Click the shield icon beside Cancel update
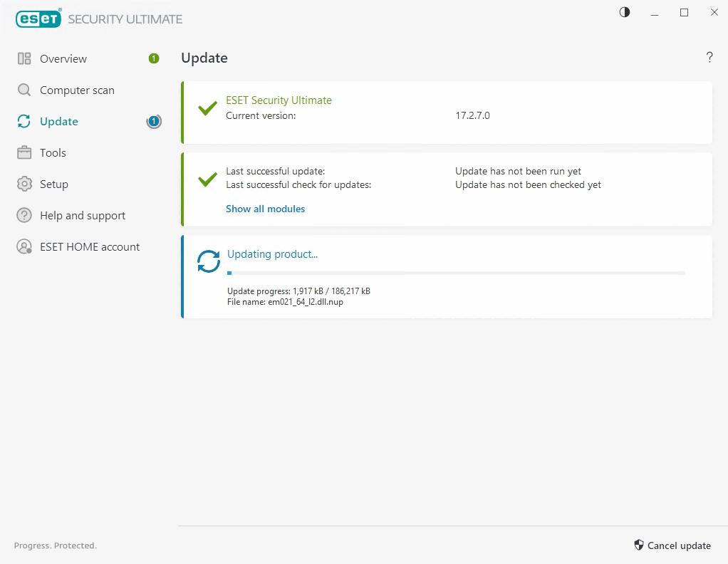 (639, 545)
